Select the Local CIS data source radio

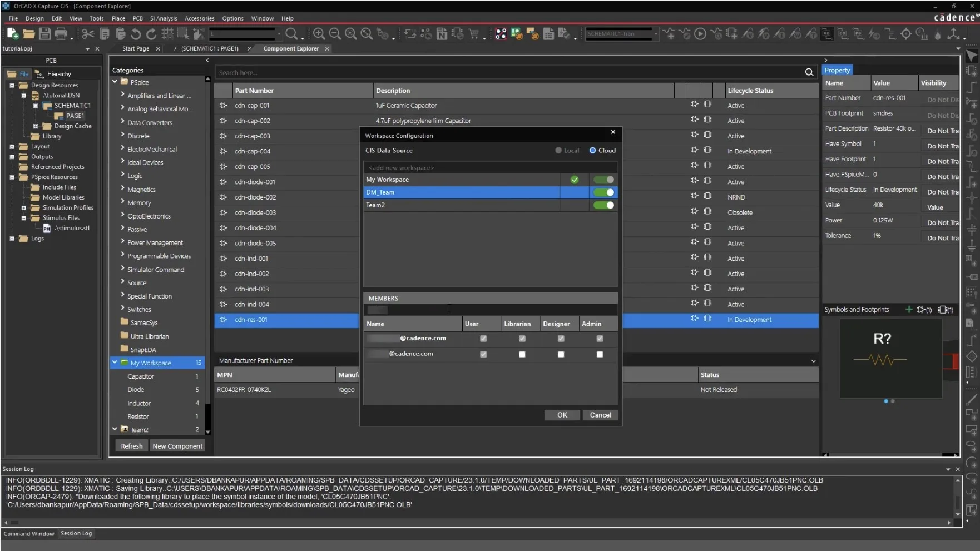[558, 150]
